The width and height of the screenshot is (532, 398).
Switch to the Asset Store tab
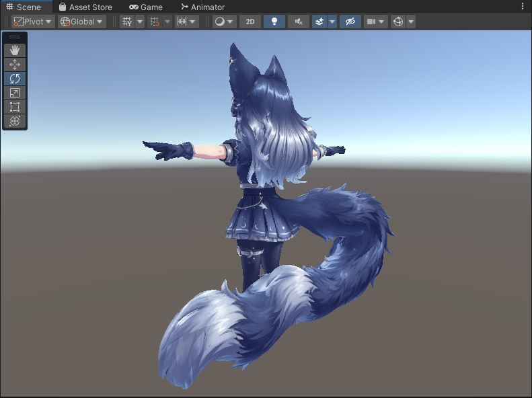(x=85, y=7)
